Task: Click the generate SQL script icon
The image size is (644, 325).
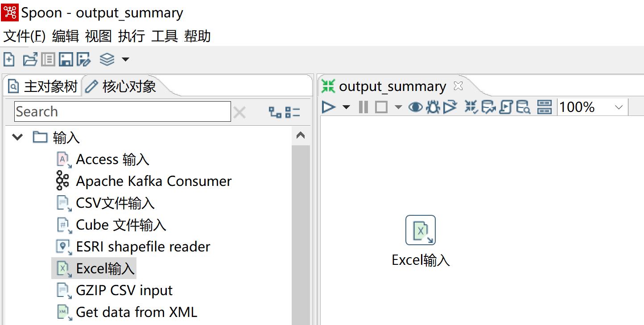Action: pyautogui.click(x=506, y=107)
